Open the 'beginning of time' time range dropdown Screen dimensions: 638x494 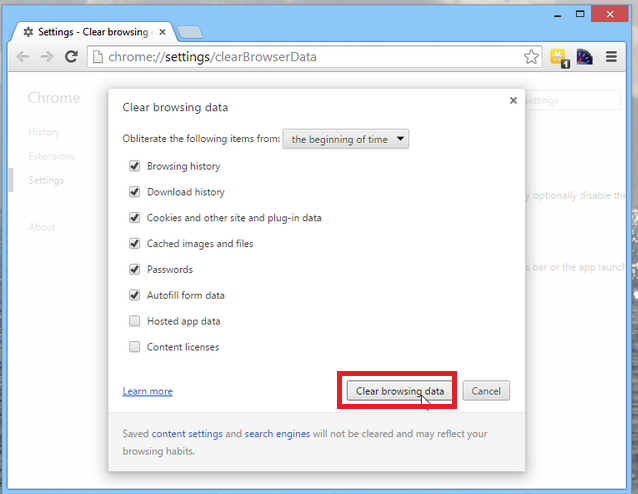click(x=346, y=139)
